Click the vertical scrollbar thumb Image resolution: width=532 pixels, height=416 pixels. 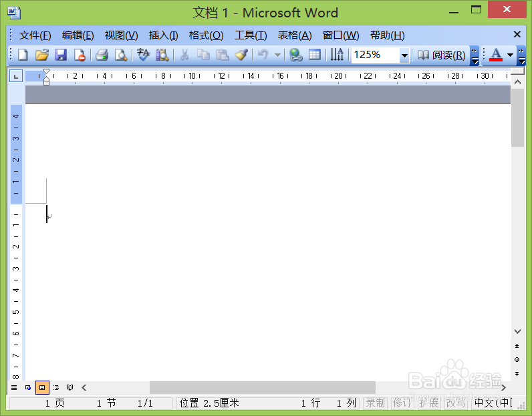point(517,118)
